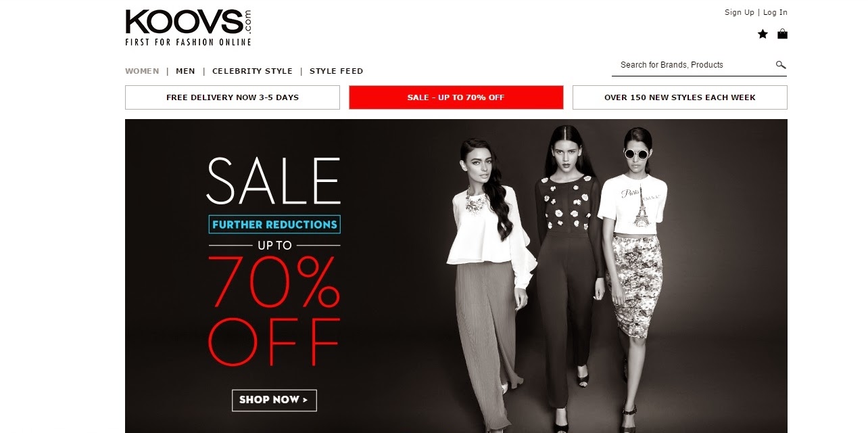Go to the STYLE FEED section
Viewport: 868px width, 433px height.
pyautogui.click(x=336, y=71)
